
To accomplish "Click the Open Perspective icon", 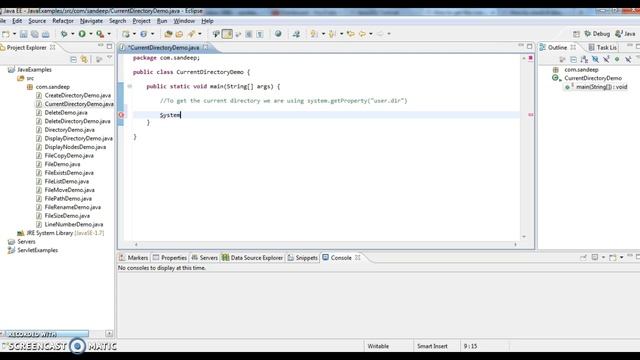I will coord(576,34).
